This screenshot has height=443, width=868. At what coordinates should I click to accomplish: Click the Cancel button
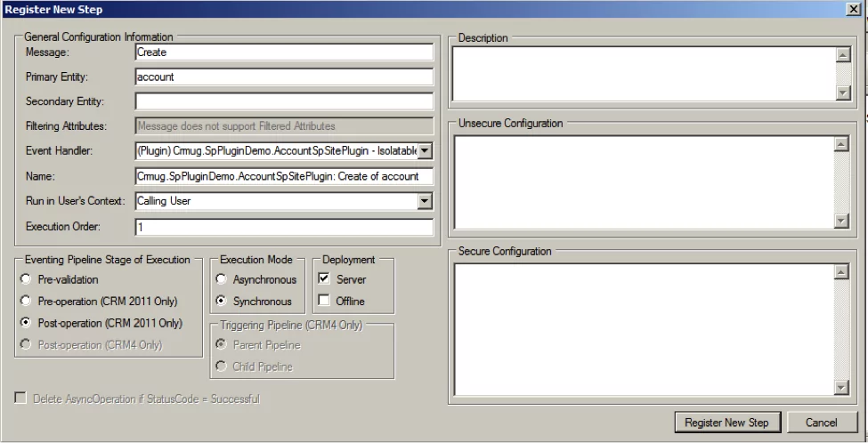[x=821, y=423]
